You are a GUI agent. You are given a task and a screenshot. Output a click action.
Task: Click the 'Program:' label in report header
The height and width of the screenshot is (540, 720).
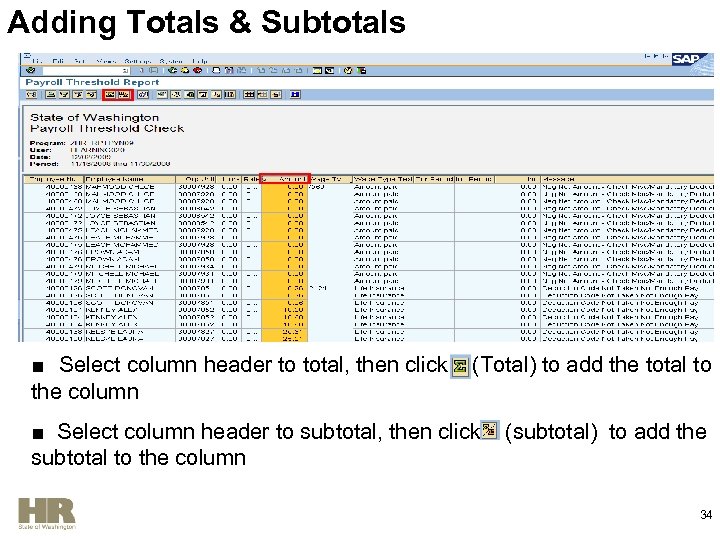pyautogui.click(x=47, y=143)
